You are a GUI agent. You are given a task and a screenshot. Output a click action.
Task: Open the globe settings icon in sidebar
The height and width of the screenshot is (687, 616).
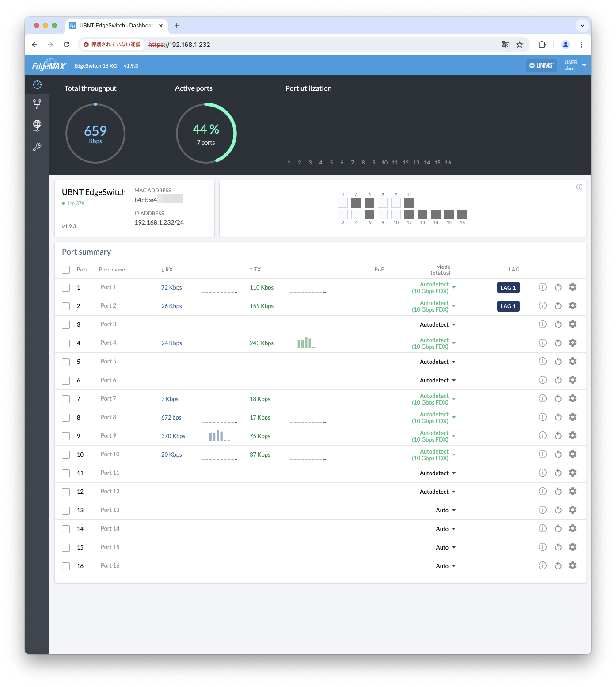(x=37, y=126)
